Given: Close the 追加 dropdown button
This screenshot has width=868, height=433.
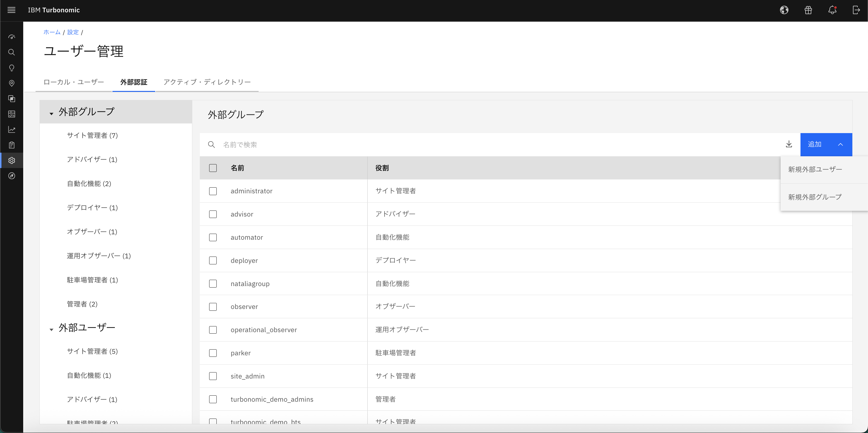Looking at the screenshot, I should 826,145.
